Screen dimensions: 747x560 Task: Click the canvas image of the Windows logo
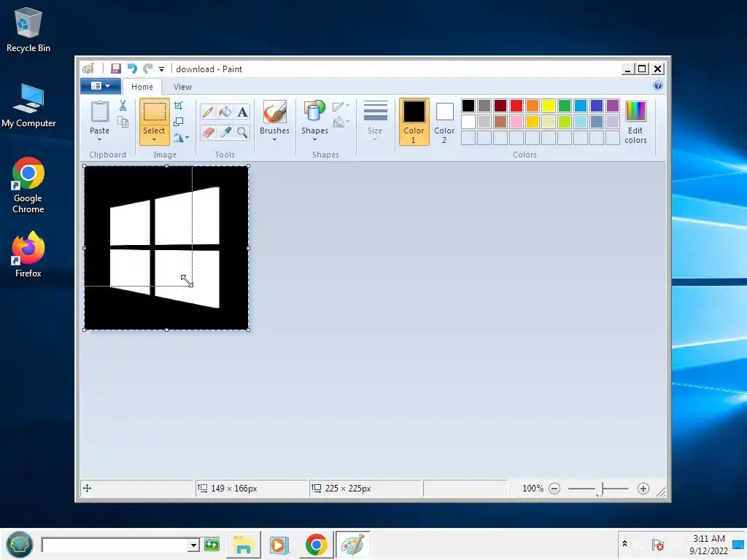point(166,248)
